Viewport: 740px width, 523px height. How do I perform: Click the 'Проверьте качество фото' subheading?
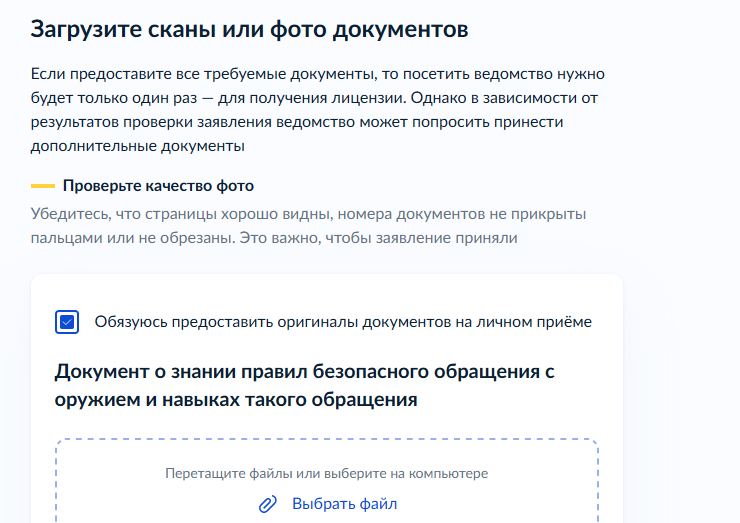[158, 186]
